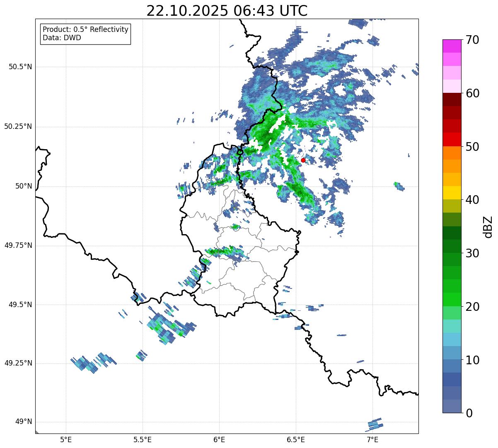Click the red radar site marker
The height and width of the screenshot is (448, 498).
[x=303, y=160]
